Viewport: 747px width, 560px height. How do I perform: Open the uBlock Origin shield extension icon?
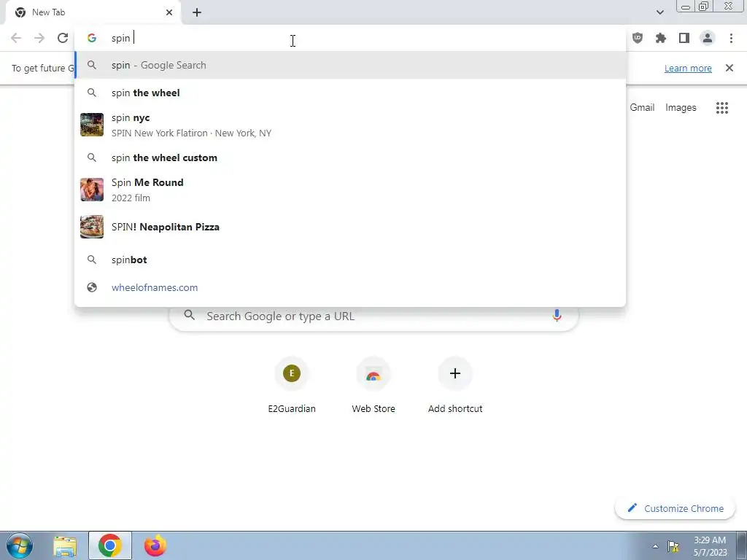point(638,38)
